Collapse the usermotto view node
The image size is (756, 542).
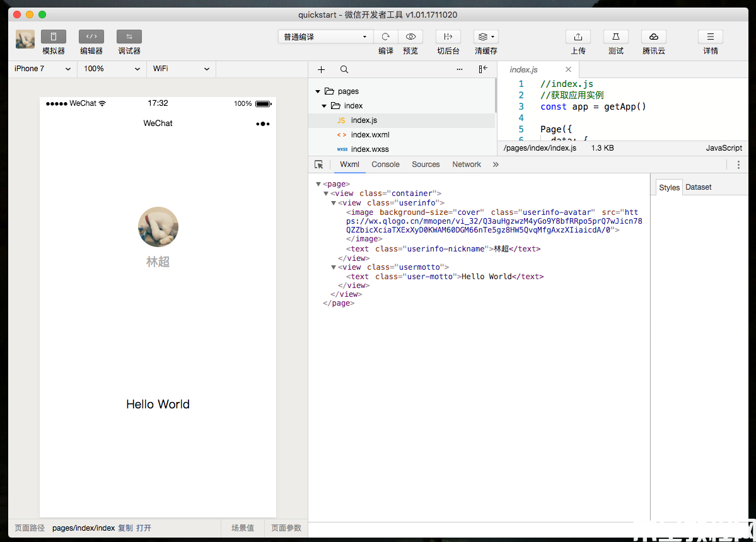pyautogui.click(x=334, y=267)
